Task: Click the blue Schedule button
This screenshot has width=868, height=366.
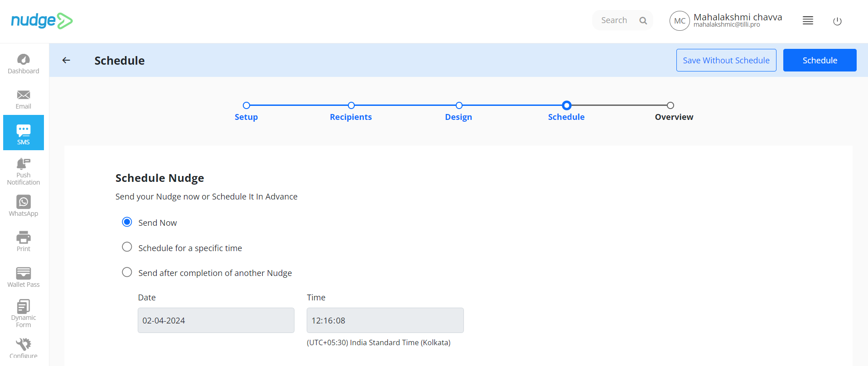Action: click(820, 60)
